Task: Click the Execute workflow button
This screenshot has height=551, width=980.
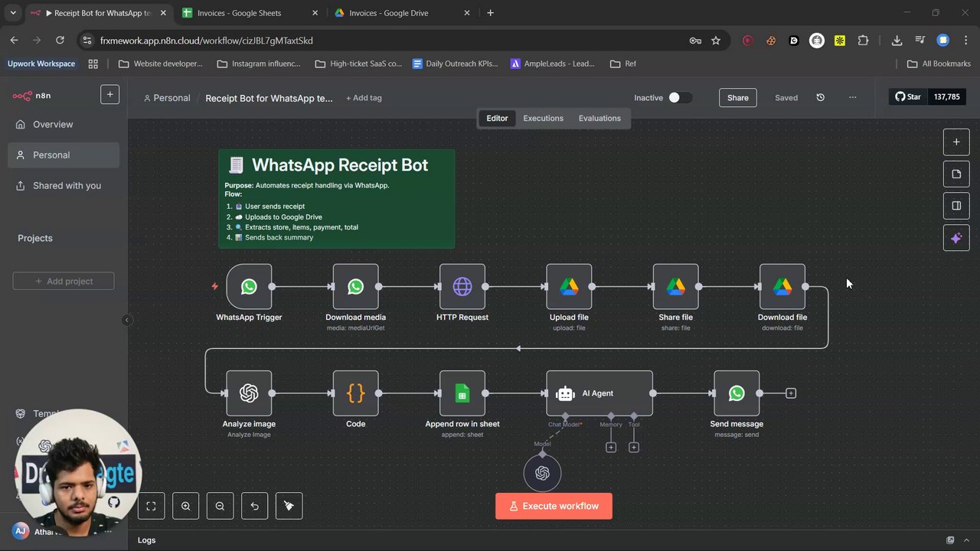Action: (x=554, y=506)
